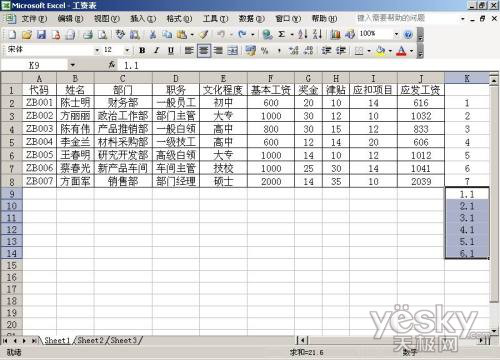Toggle Underline formatting

tap(171, 51)
